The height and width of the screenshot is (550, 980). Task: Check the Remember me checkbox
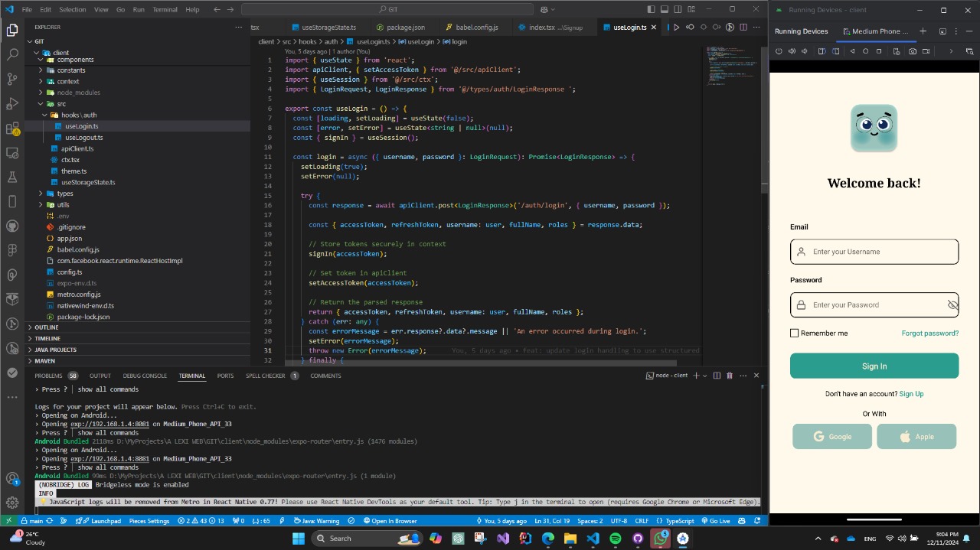tap(795, 334)
